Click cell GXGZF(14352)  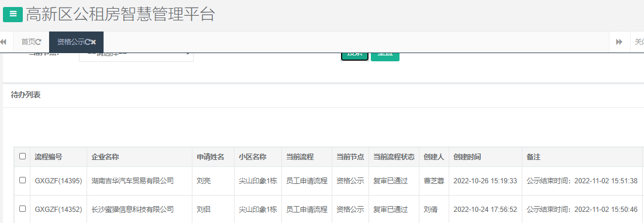click(x=58, y=210)
